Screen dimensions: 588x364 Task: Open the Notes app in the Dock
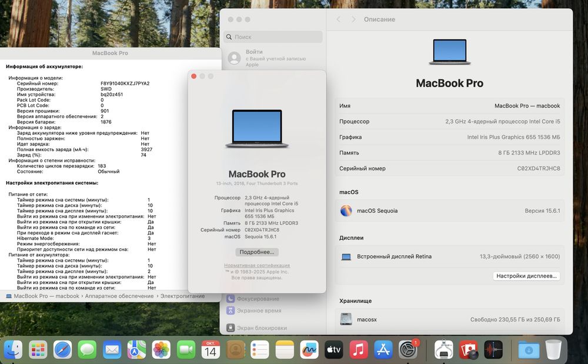click(x=285, y=350)
